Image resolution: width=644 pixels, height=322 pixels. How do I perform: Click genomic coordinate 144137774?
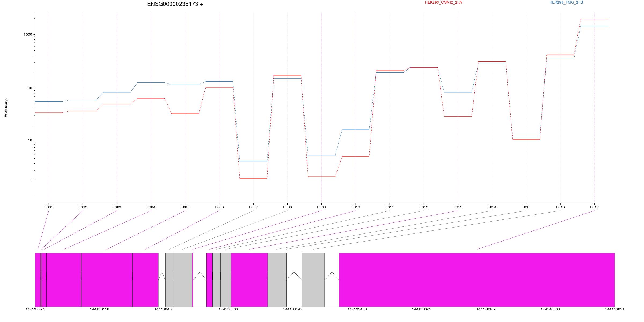tap(35, 309)
